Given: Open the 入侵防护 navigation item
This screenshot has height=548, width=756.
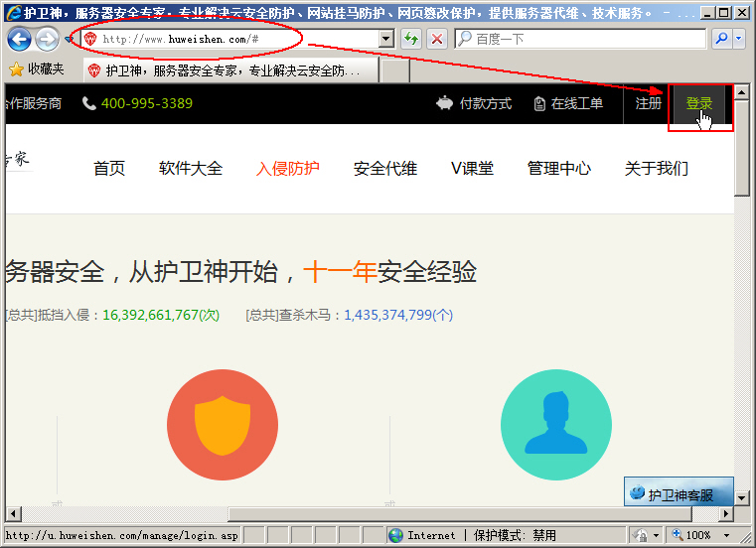Looking at the screenshot, I should click(x=288, y=168).
